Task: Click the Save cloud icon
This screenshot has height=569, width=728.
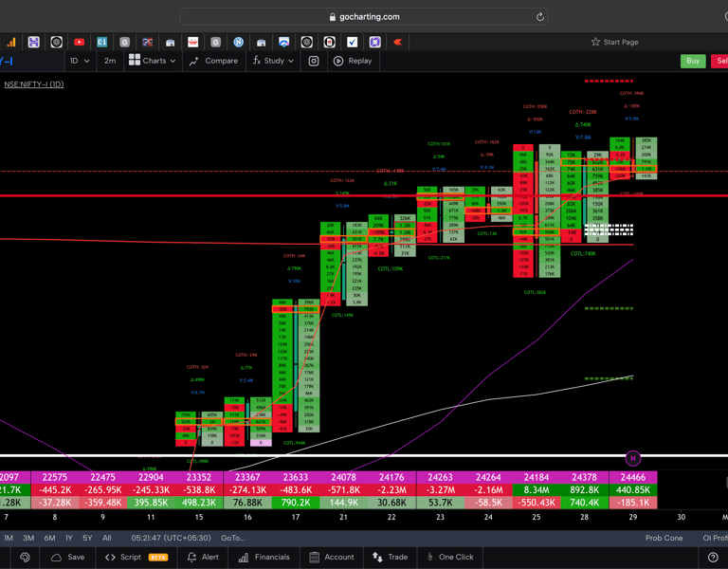Action: [56, 557]
